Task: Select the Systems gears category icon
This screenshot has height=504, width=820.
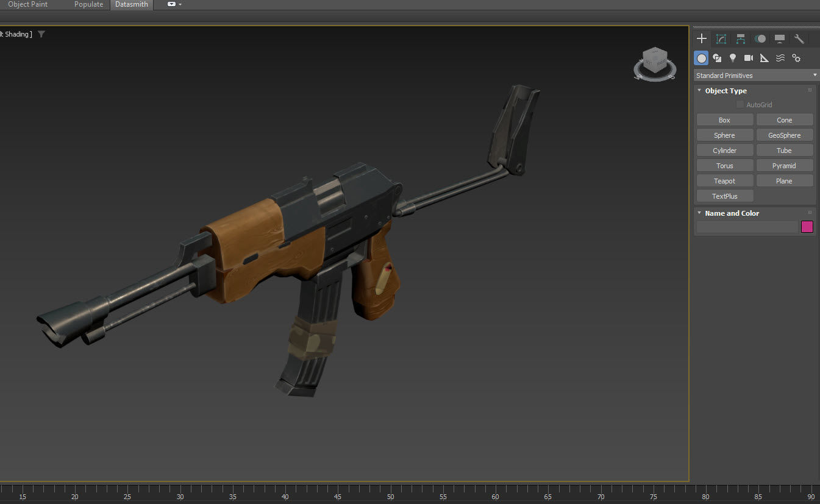Action: [796, 58]
